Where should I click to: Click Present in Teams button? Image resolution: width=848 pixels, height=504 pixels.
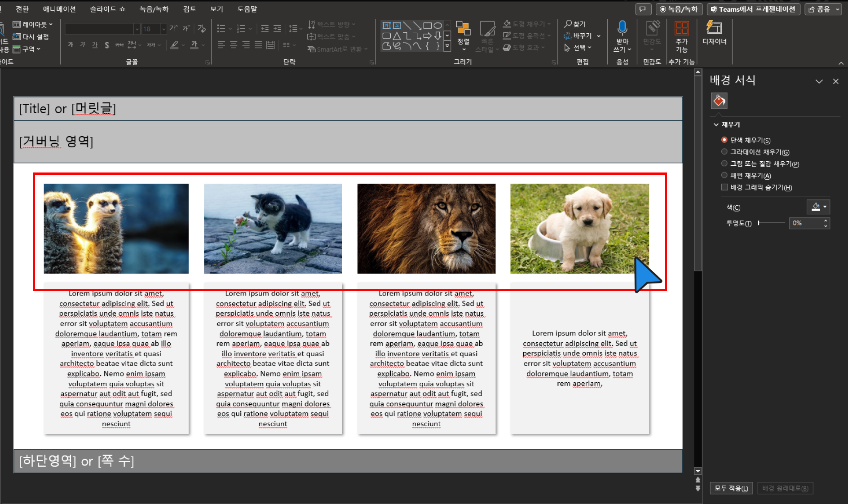point(753,9)
